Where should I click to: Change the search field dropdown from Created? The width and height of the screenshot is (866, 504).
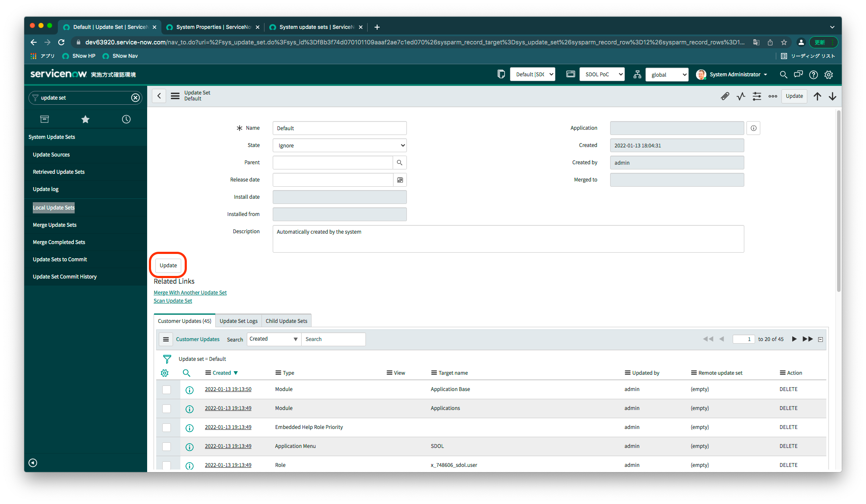pos(274,339)
